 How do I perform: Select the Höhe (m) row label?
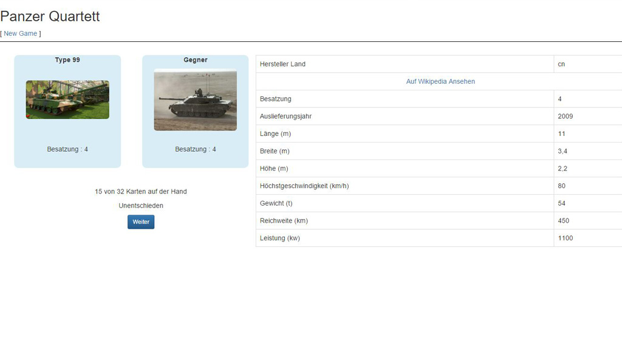(274, 169)
